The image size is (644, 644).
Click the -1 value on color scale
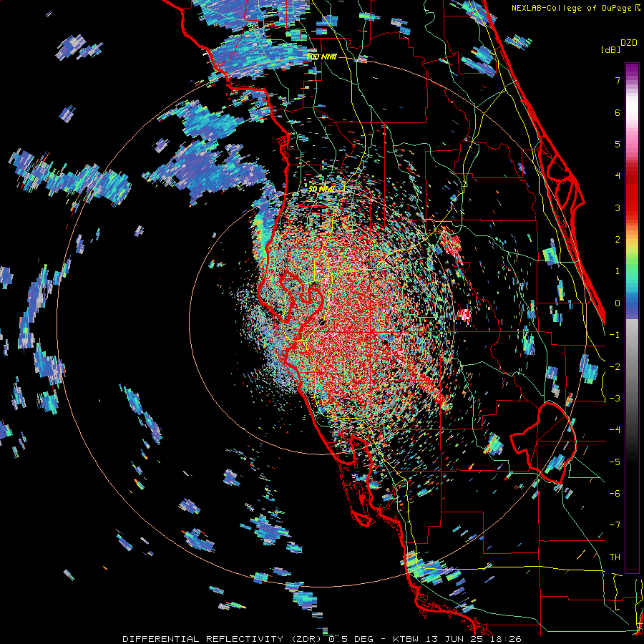tap(615, 335)
